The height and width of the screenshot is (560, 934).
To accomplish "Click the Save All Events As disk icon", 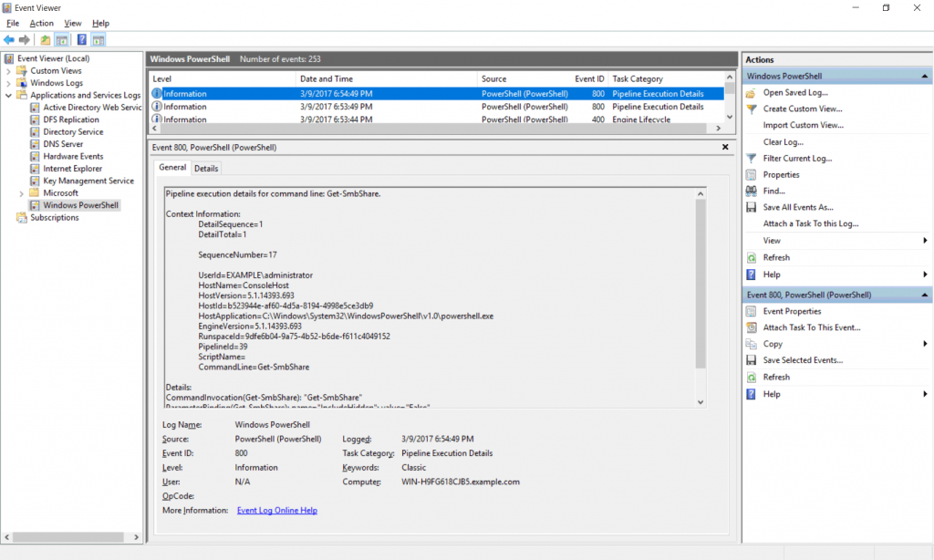I will coord(752,208).
